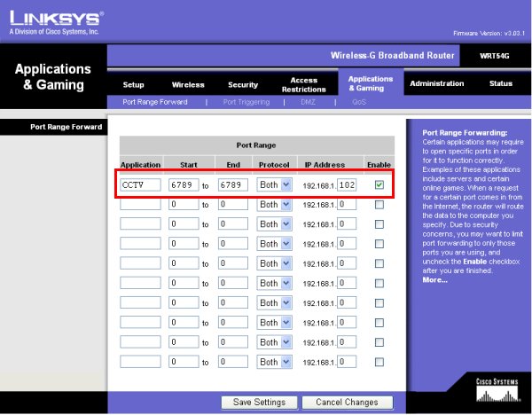Click the last row Start port field
Image resolution: width=532 pixels, height=415 pixels.
(184, 362)
